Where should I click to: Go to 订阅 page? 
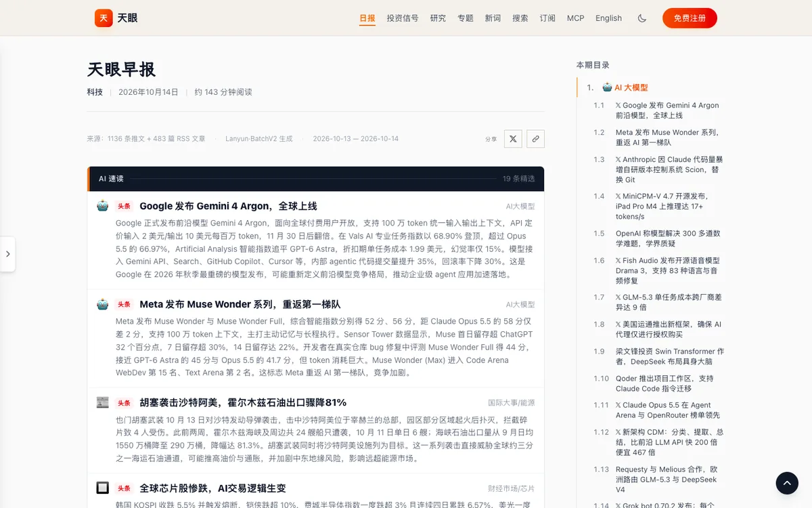548,18
